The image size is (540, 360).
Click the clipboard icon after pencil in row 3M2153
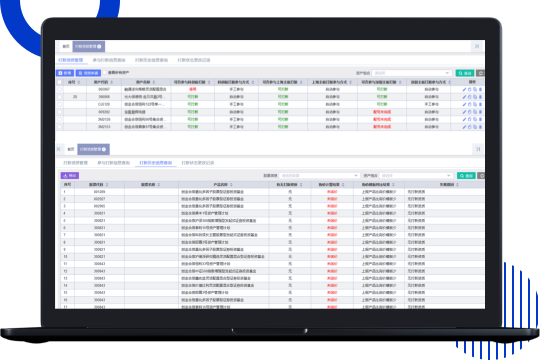[469, 127]
